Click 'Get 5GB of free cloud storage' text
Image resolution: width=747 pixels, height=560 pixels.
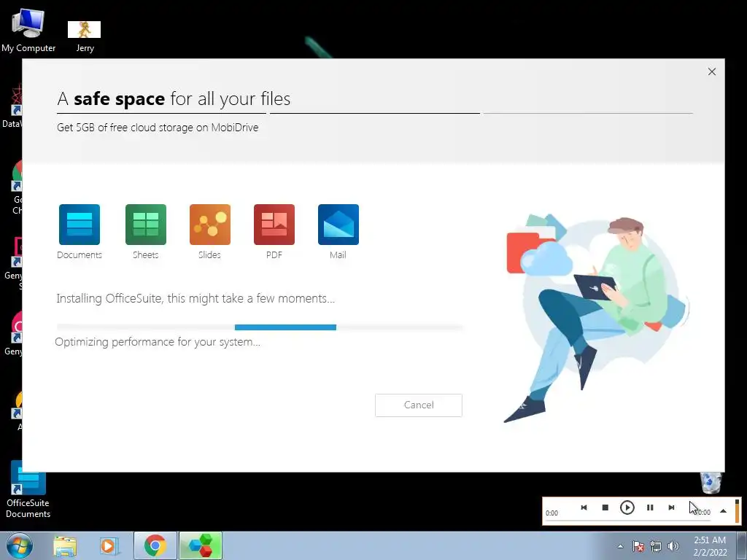pyautogui.click(x=158, y=128)
